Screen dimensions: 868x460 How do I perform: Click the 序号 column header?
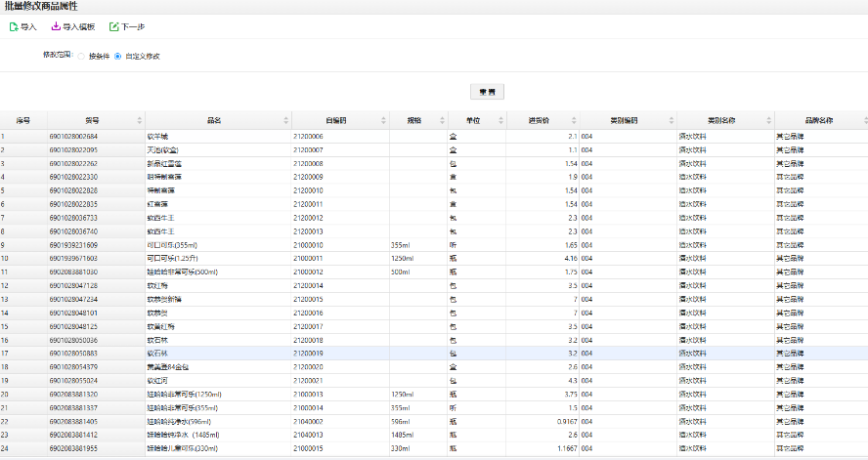(x=22, y=120)
